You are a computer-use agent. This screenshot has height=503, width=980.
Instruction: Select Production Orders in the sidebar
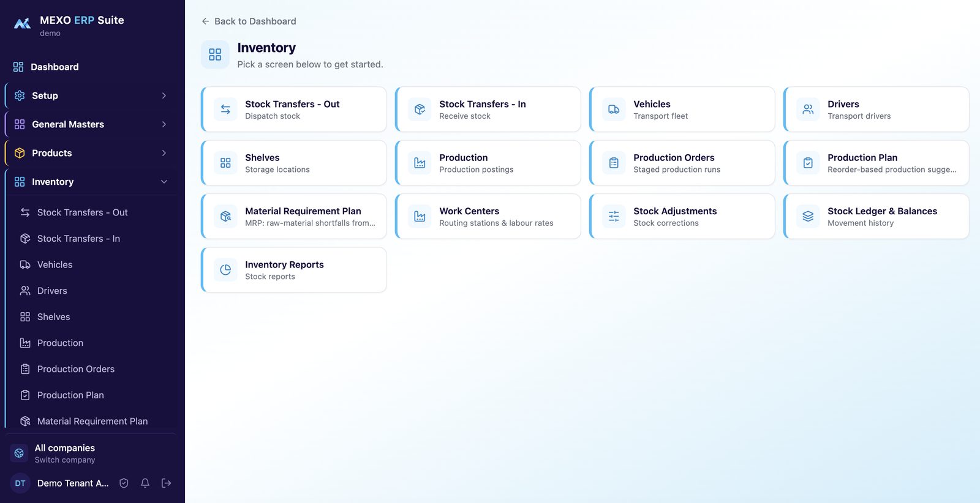pyautogui.click(x=95, y=369)
